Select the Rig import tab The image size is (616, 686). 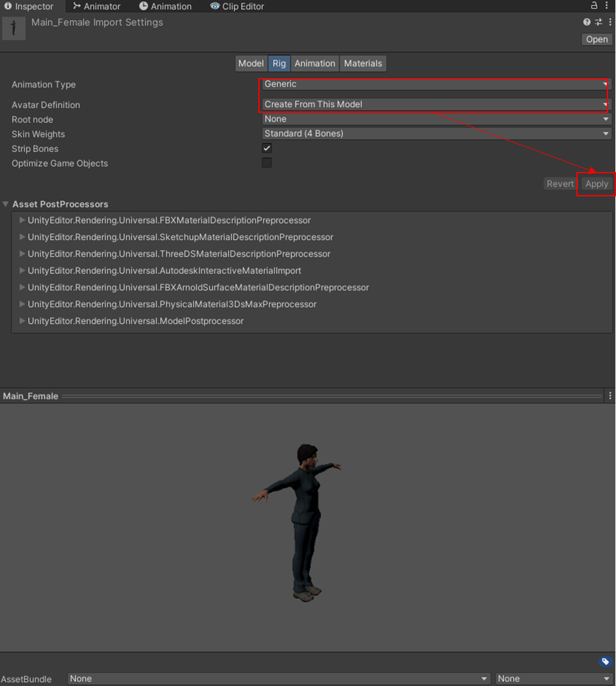(x=279, y=63)
